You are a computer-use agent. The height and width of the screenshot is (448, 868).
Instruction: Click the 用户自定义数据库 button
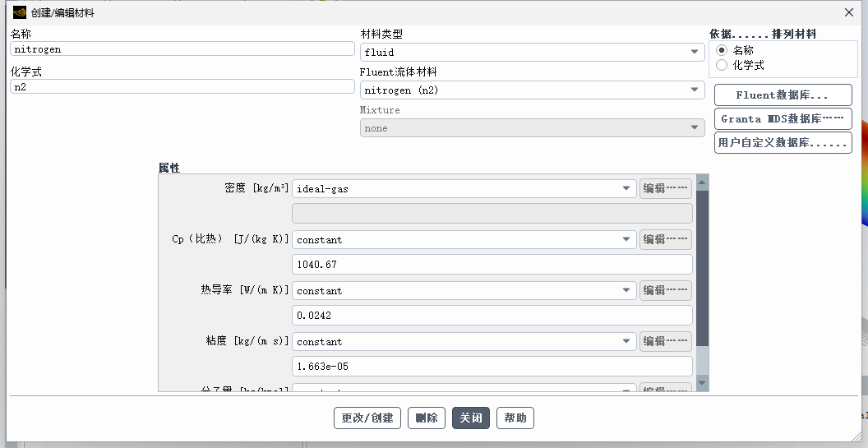point(783,142)
